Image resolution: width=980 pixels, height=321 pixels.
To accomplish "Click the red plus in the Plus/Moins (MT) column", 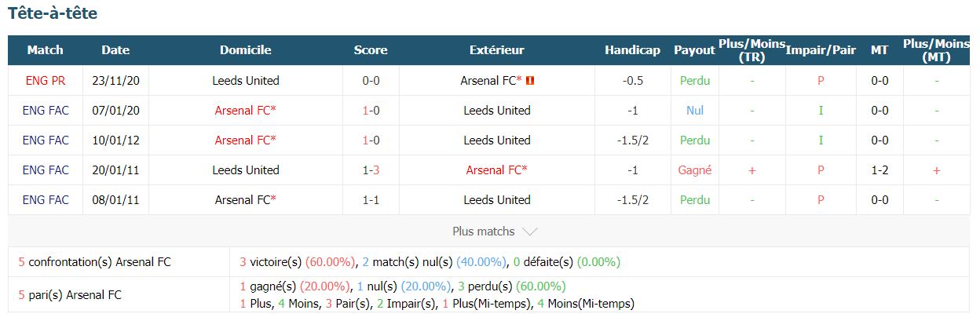I will pos(936,170).
